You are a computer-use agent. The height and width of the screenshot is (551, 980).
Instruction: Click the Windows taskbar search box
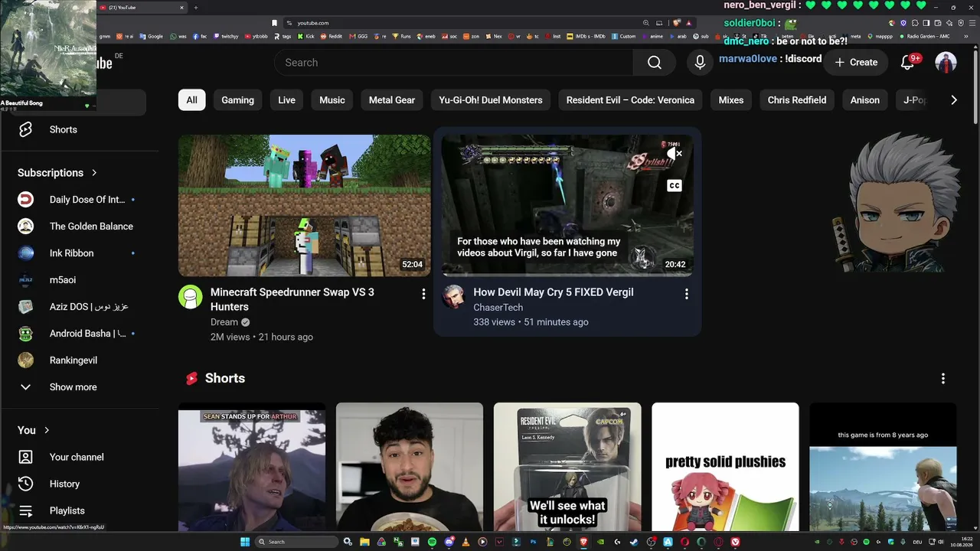click(x=297, y=542)
